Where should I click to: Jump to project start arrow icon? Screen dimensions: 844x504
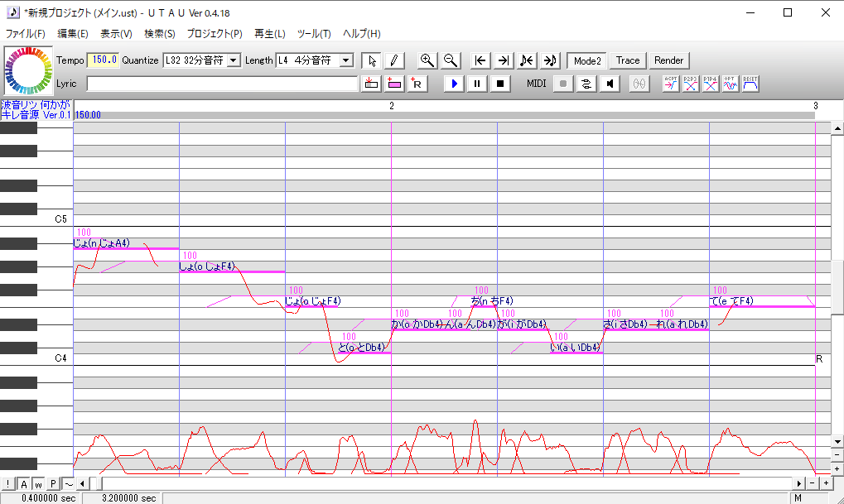480,60
